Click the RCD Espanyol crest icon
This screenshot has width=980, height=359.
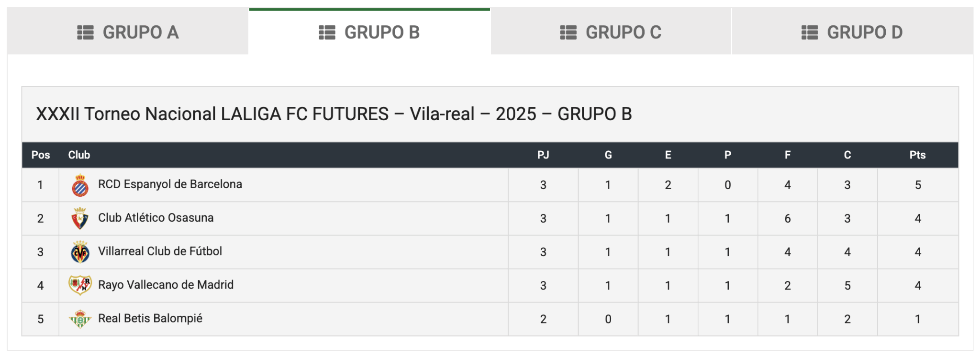80,185
